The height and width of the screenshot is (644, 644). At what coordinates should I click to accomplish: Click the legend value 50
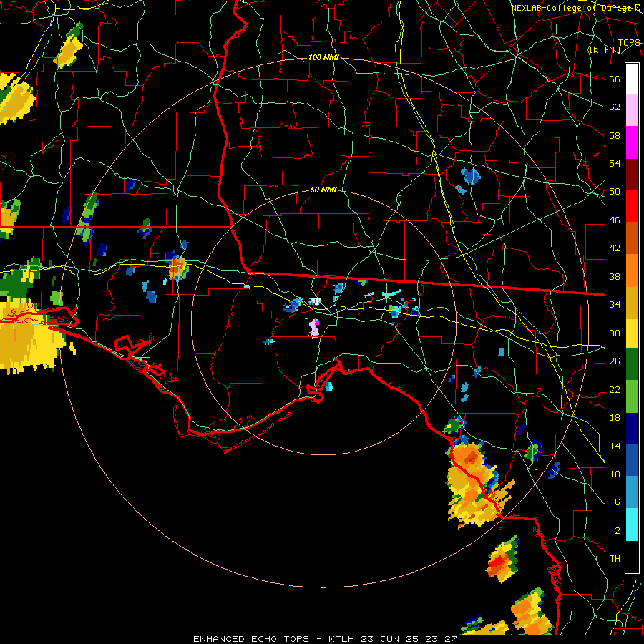[615, 192]
